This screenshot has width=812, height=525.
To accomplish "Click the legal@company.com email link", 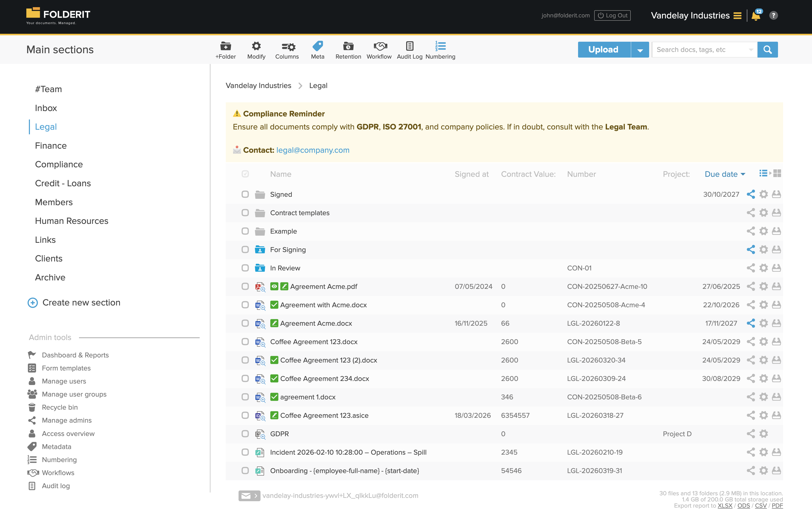I will point(313,150).
